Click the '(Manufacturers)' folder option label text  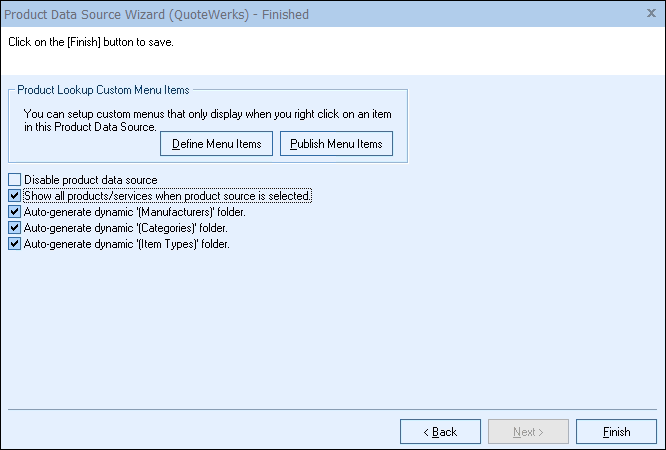click(135, 212)
